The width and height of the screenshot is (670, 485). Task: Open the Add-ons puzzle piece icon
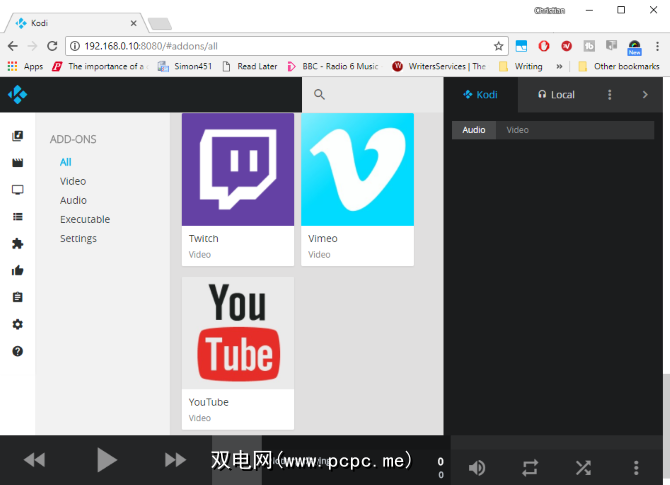point(17,243)
